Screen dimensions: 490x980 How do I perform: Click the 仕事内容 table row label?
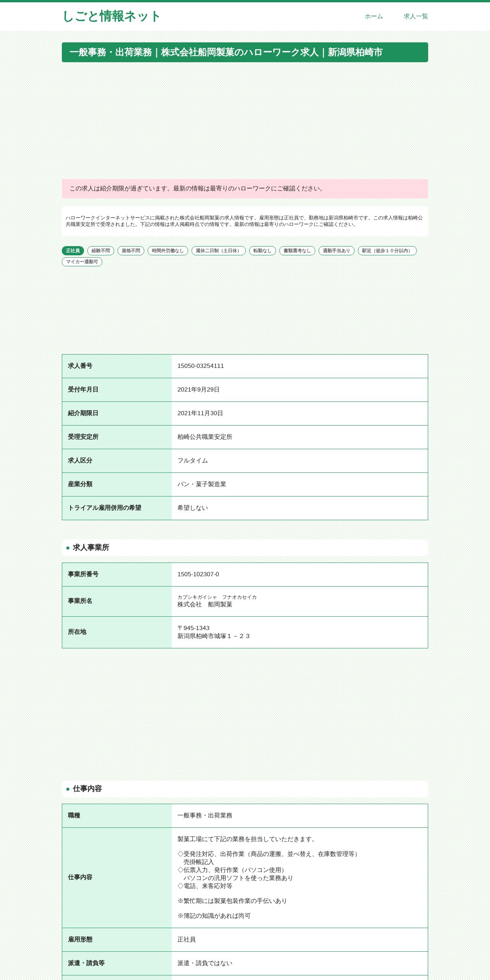(x=80, y=877)
